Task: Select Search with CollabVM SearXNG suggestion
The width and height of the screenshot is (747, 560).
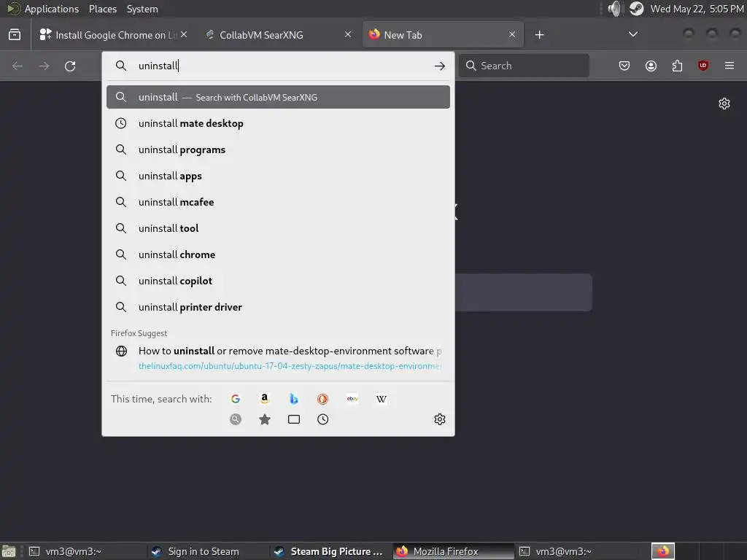Action: [x=278, y=97]
